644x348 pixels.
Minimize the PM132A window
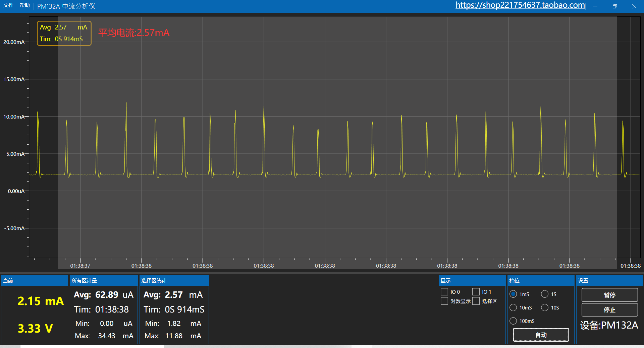tap(595, 6)
